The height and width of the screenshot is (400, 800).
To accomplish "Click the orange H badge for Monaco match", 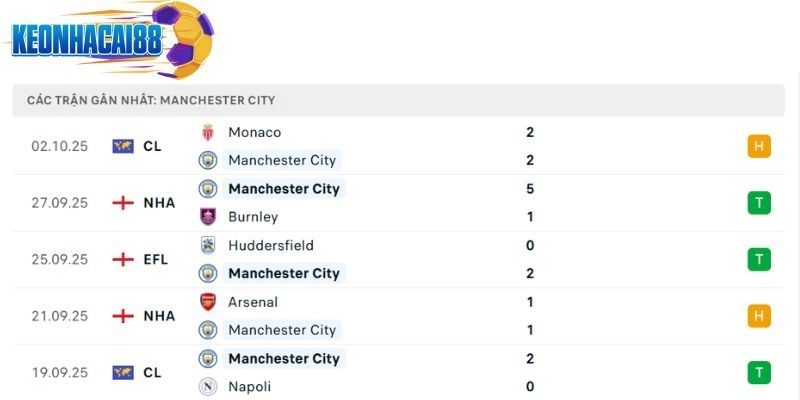I will coord(759,146).
